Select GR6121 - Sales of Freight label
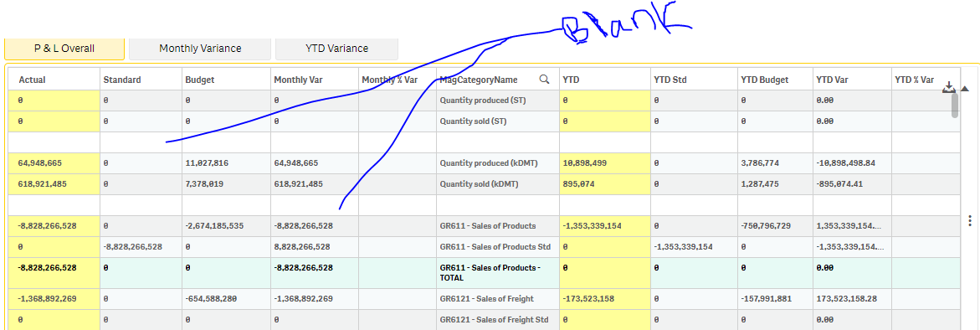 coord(486,299)
